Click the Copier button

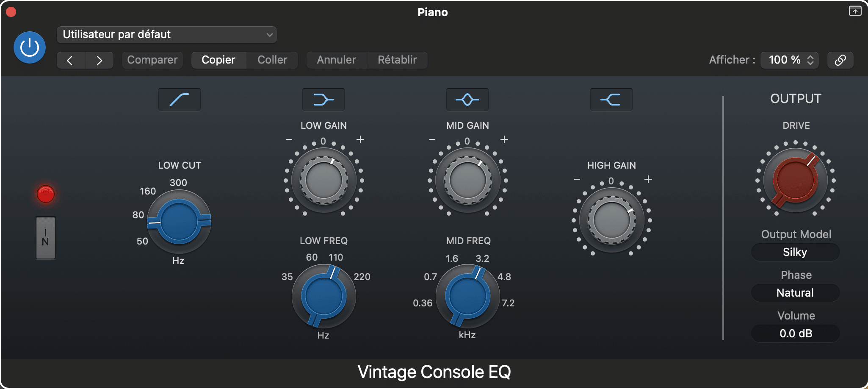point(218,60)
